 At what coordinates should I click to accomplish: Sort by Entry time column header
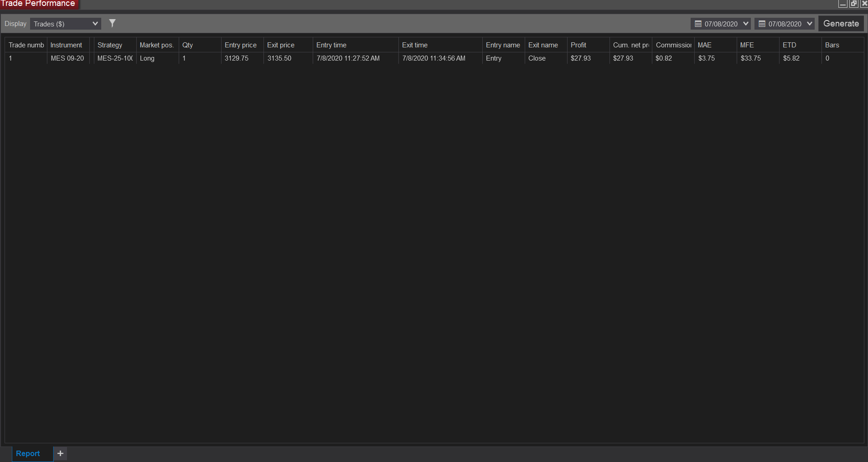[356, 45]
